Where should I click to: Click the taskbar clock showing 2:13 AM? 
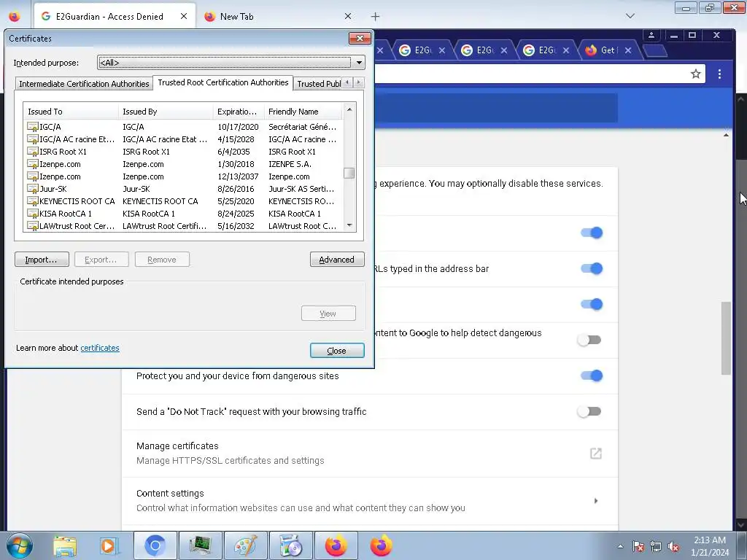[710, 546]
